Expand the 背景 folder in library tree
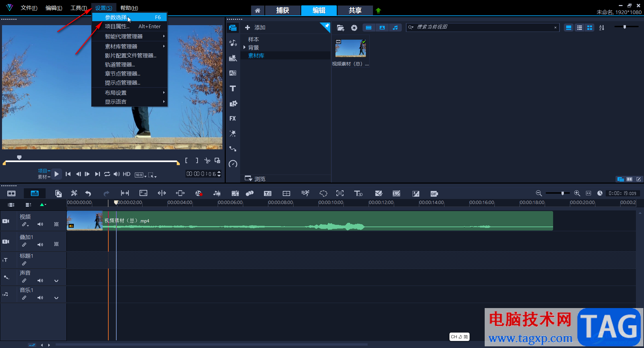The height and width of the screenshot is (348, 644). coord(245,47)
